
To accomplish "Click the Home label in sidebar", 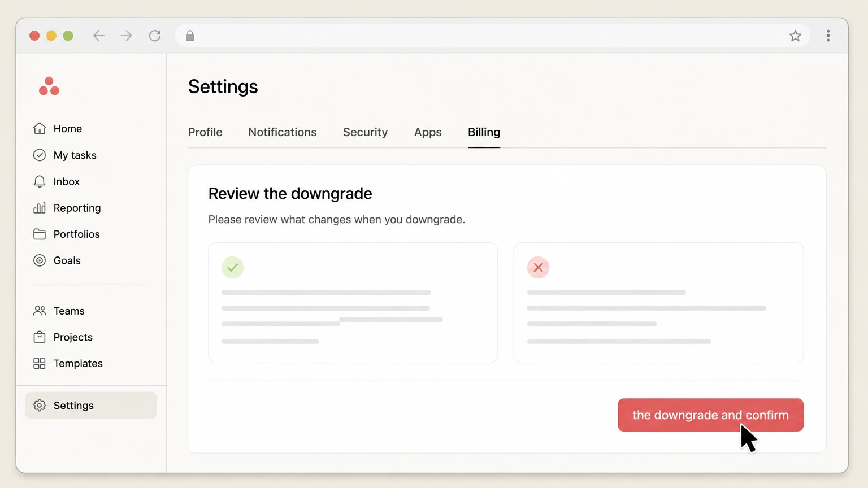I will (x=68, y=129).
